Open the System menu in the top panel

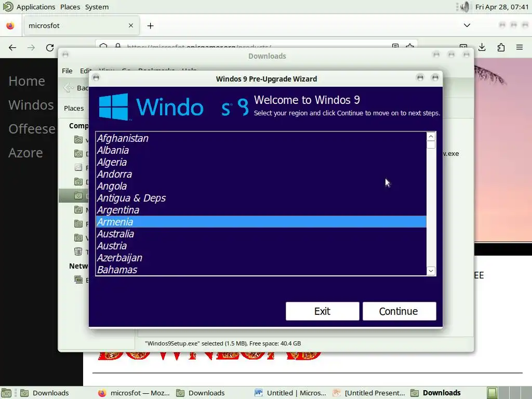click(97, 7)
